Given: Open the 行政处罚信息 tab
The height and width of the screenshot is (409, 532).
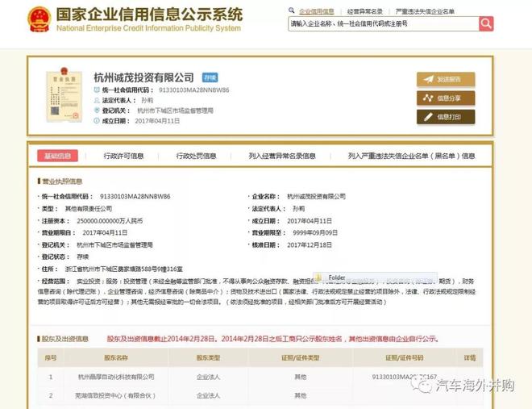Looking at the screenshot, I should 196,156.
